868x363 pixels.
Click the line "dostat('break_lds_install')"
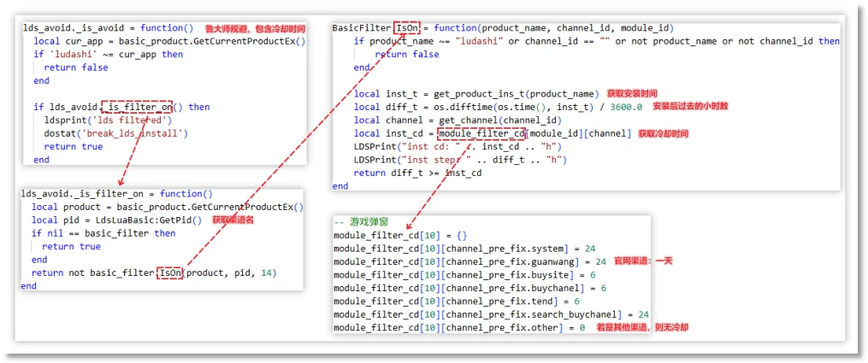click(x=116, y=133)
